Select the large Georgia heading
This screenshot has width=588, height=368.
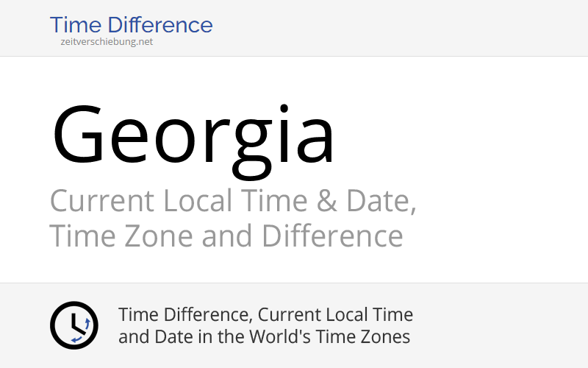(193, 136)
